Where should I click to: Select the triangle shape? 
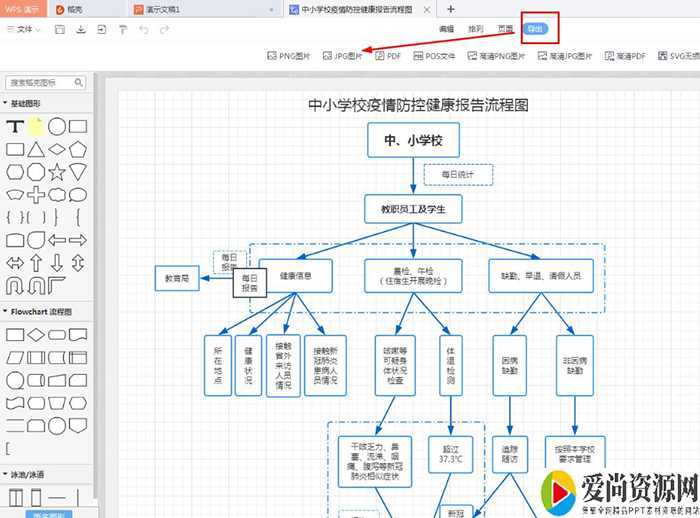(36, 149)
